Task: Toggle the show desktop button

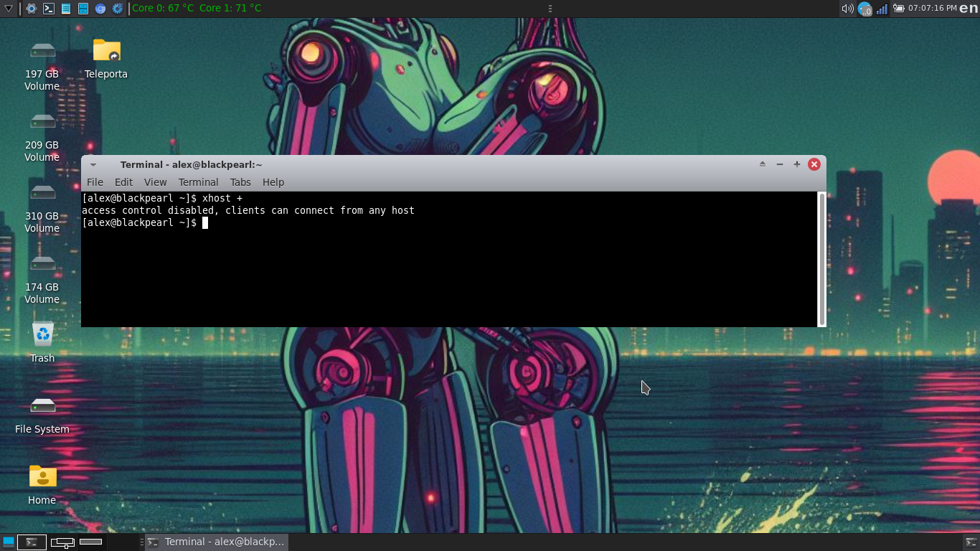Action: [8, 542]
